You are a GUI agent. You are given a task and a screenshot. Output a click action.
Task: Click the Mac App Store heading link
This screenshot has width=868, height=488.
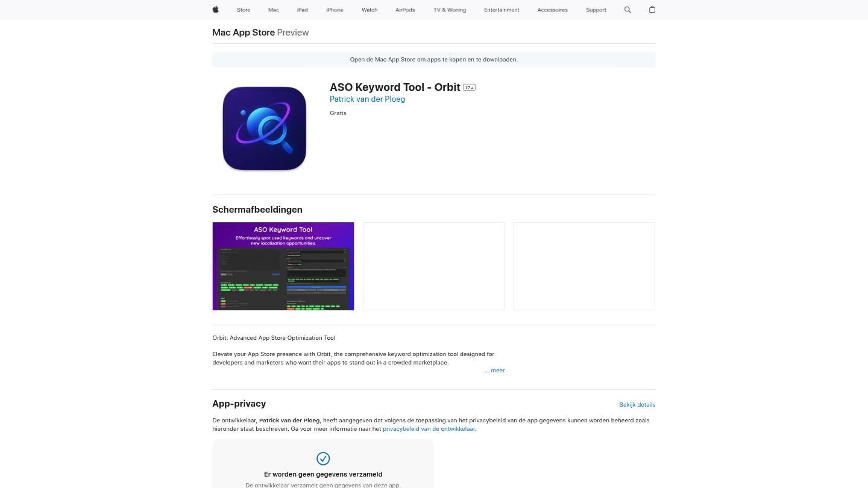(244, 33)
